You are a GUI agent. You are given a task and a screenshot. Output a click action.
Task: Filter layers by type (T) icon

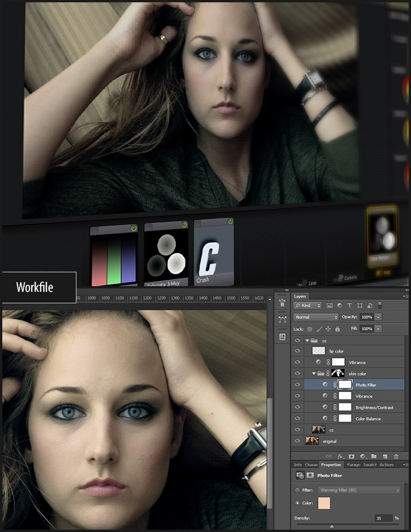(x=349, y=306)
